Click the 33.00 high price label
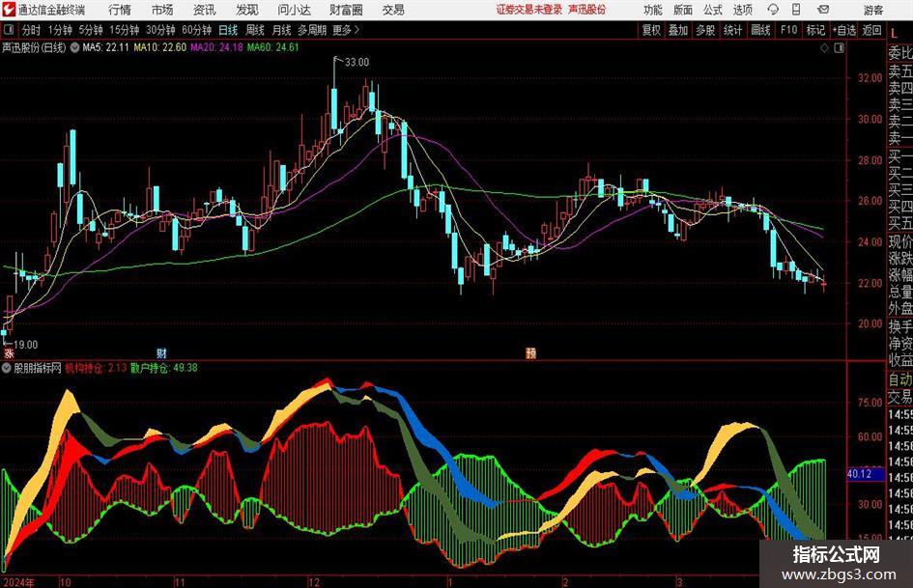913x588 pixels. (357, 62)
